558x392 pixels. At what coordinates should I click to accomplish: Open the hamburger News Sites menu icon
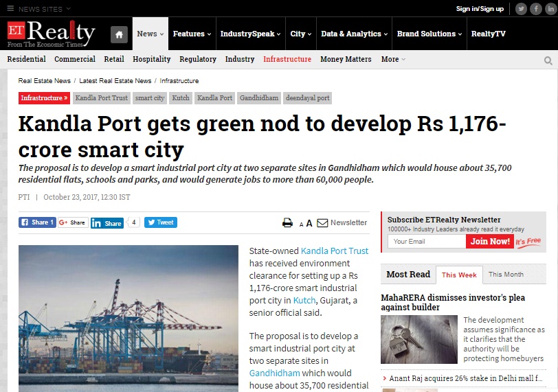10,8
